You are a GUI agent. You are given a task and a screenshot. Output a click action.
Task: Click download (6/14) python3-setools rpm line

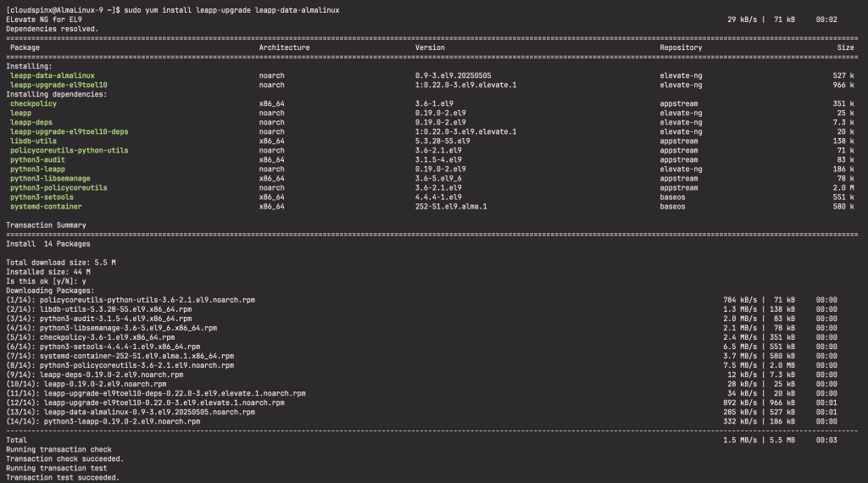pos(103,347)
